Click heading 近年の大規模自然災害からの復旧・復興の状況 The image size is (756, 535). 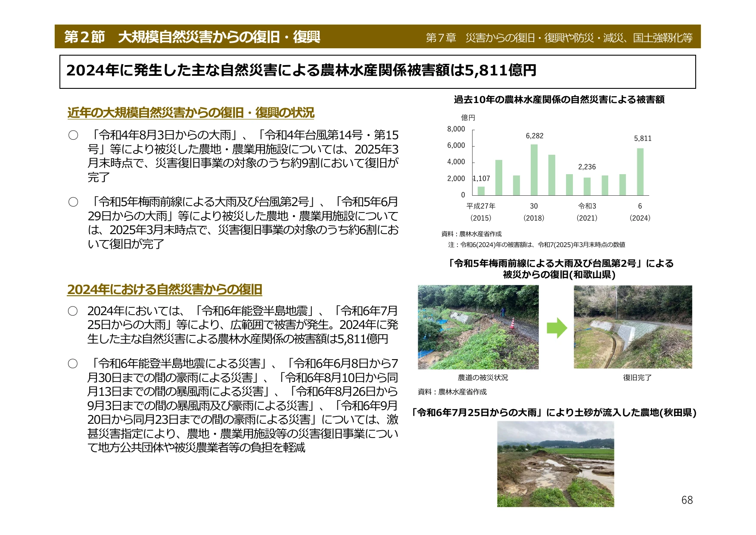(191, 113)
